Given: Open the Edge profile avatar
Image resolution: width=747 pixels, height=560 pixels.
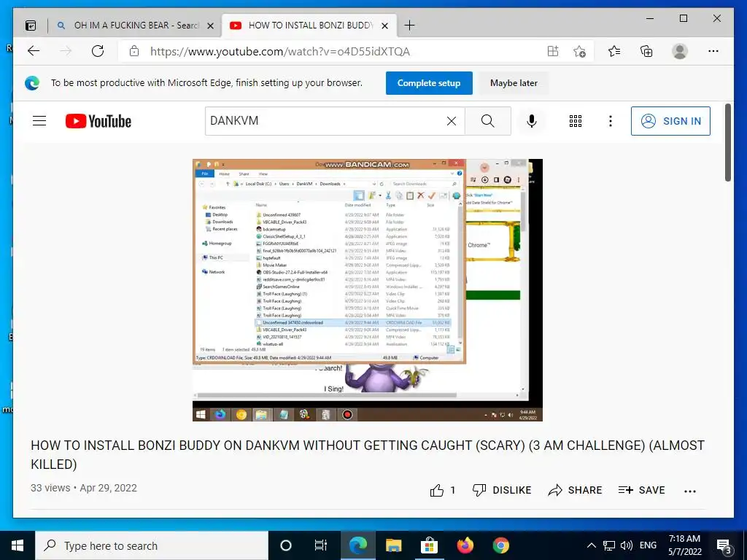Looking at the screenshot, I should (x=680, y=52).
